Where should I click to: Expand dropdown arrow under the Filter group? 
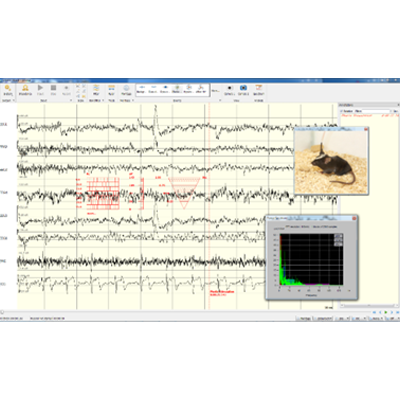click(x=103, y=100)
